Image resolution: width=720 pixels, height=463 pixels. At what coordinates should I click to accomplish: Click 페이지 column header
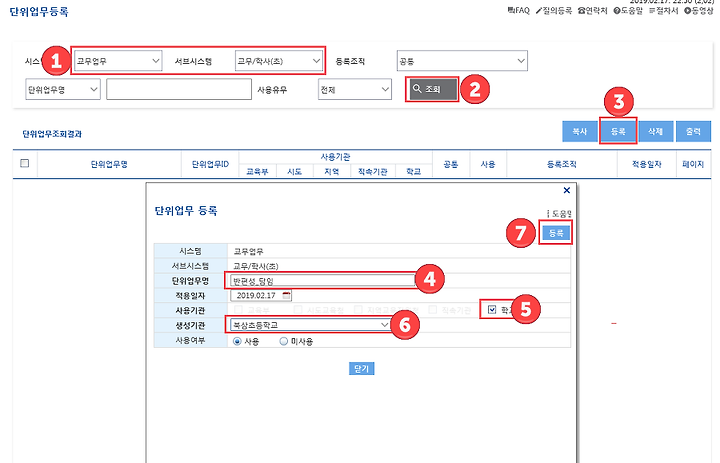[x=693, y=164]
